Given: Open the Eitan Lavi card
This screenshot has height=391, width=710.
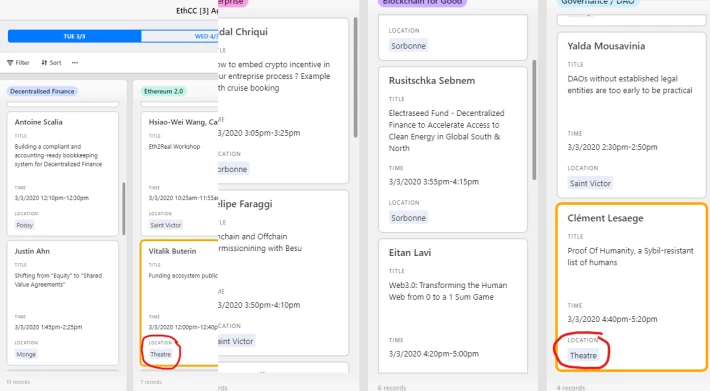Looking at the screenshot, I should 453,306.
